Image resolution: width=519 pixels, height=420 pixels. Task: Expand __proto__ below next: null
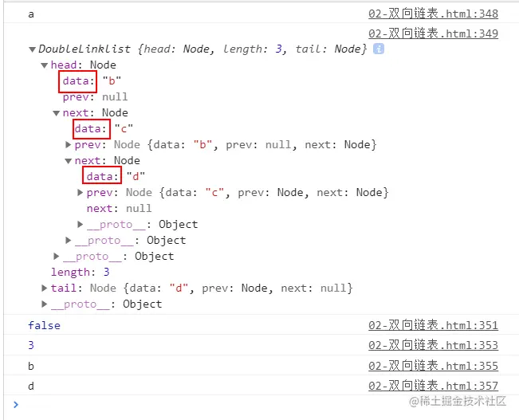(x=80, y=225)
